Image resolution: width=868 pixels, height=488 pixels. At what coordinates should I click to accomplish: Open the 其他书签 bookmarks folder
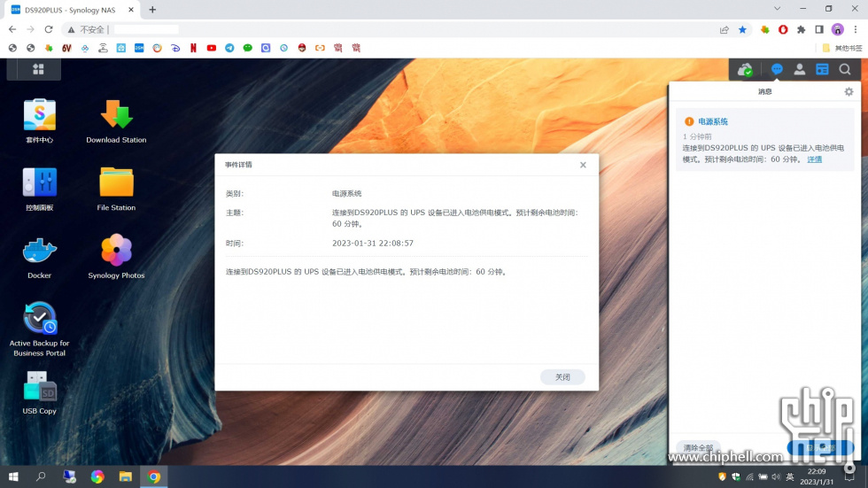842,48
